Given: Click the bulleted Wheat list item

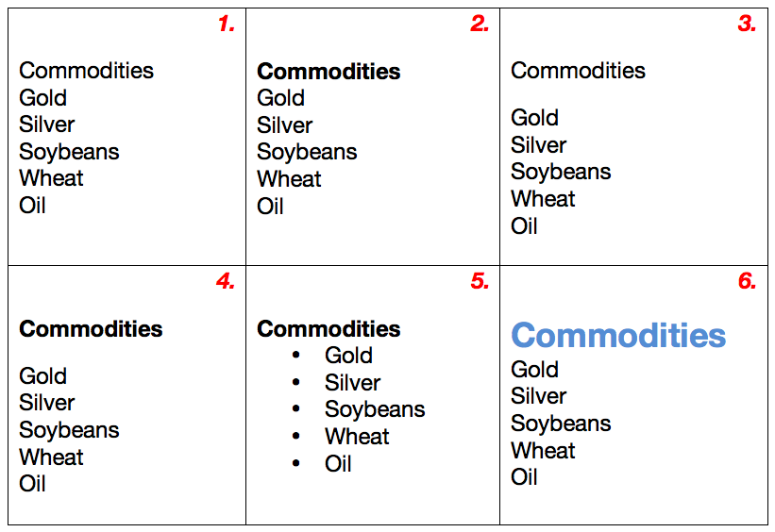Looking at the screenshot, I should click(x=357, y=437).
